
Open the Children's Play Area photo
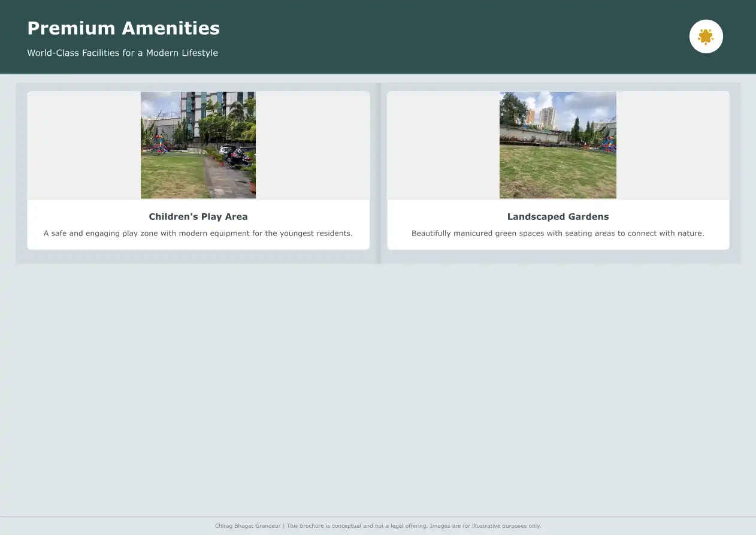(198, 145)
